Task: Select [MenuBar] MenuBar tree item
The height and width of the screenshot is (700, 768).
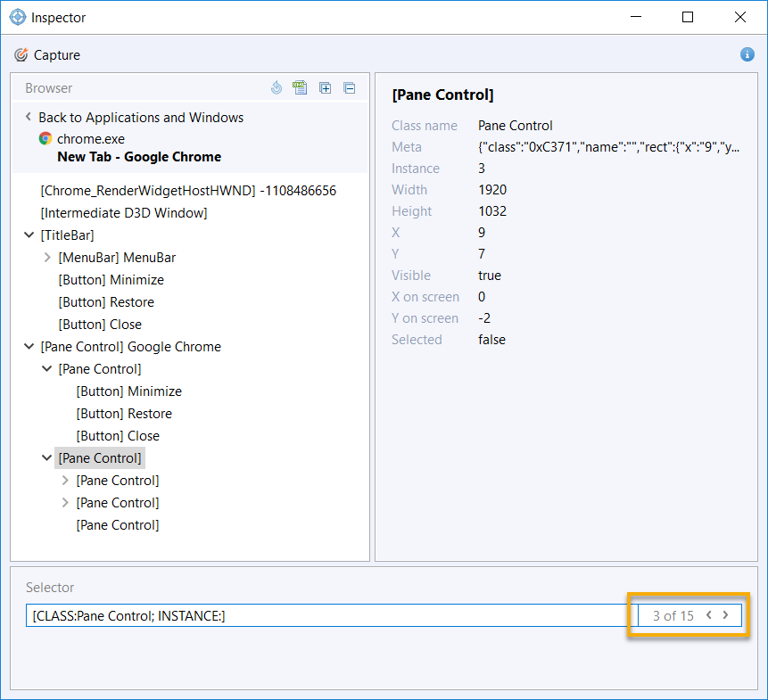Action: coord(117,258)
